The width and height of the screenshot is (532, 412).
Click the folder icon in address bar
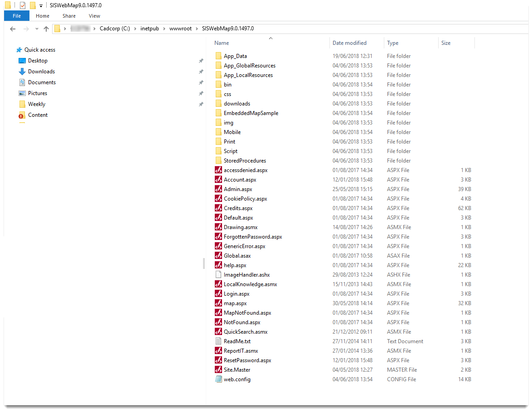tap(58, 28)
